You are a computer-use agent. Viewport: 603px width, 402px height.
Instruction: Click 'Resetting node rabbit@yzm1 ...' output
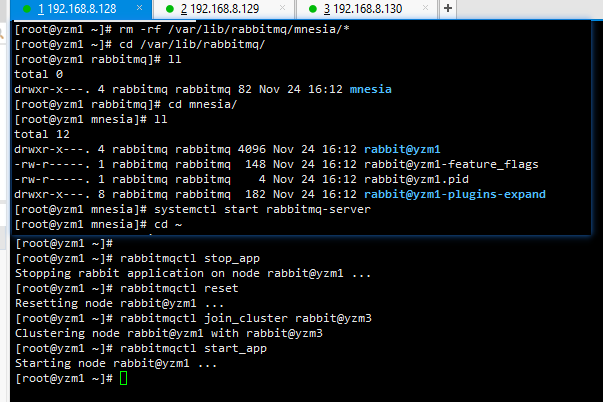click(119, 303)
